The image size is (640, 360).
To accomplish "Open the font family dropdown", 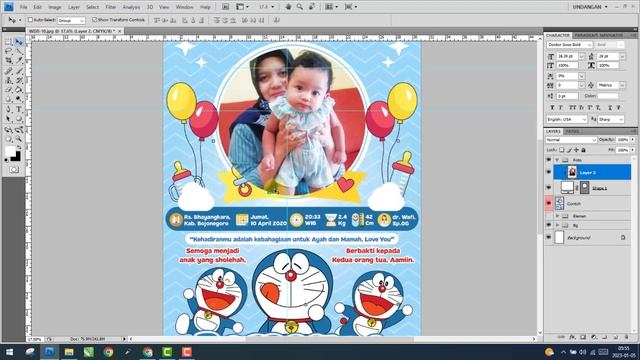I will tap(569, 44).
